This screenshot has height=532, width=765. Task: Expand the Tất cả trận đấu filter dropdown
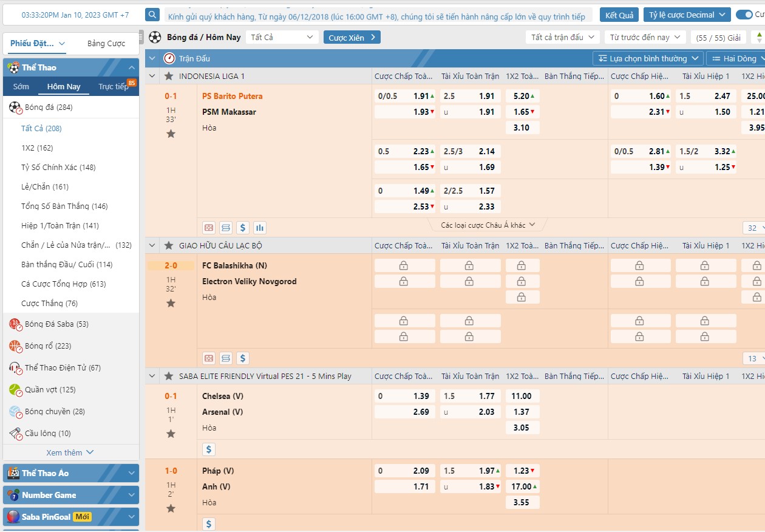coord(562,37)
